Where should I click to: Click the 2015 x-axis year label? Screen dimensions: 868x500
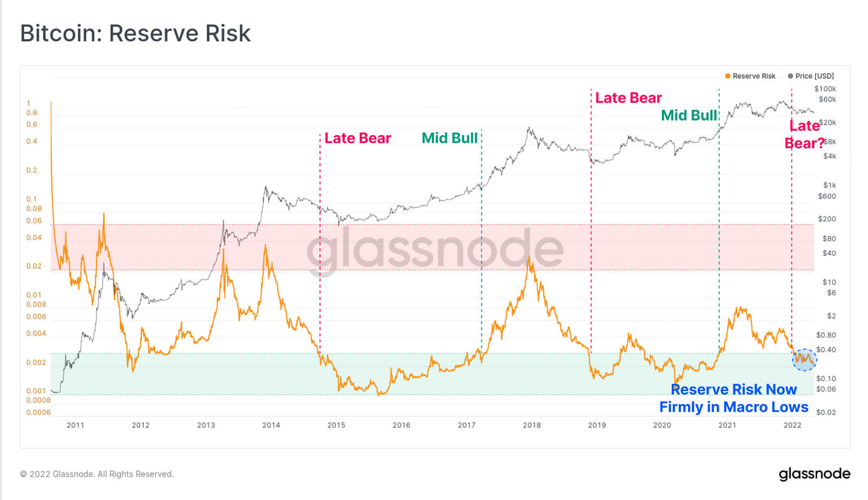click(x=336, y=425)
